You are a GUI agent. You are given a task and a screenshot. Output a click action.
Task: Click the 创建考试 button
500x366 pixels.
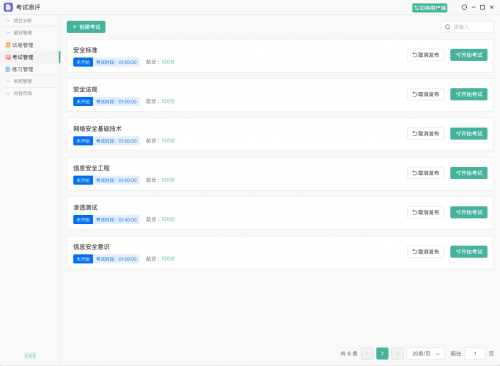(x=86, y=27)
